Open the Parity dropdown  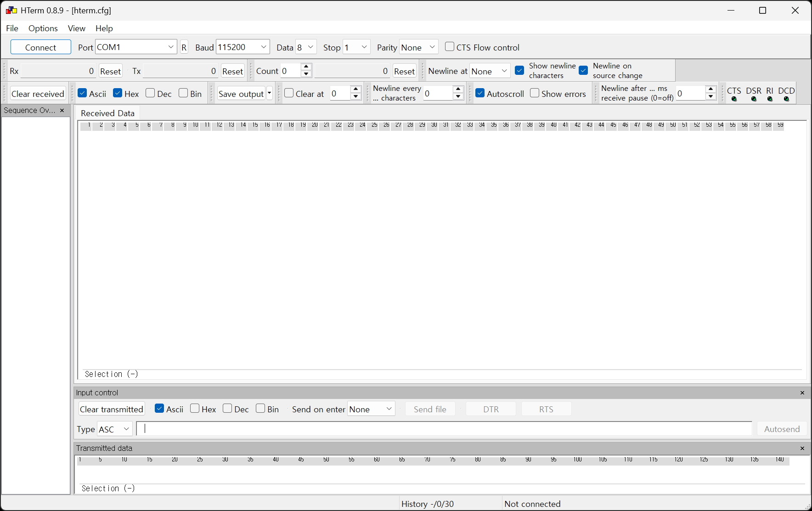(418, 47)
